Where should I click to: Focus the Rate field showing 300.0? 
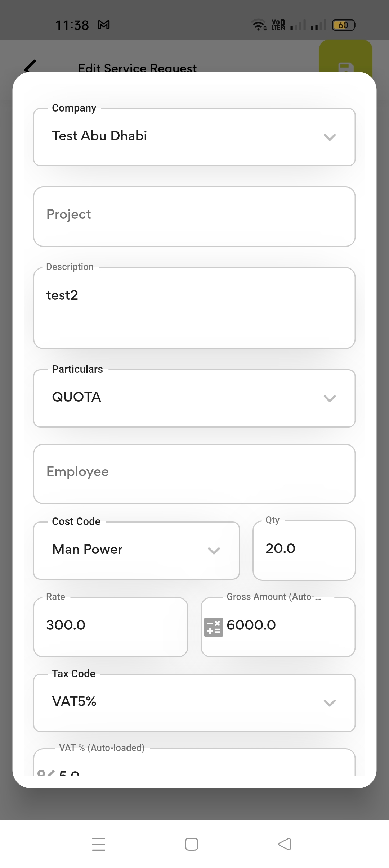(x=111, y=627)
